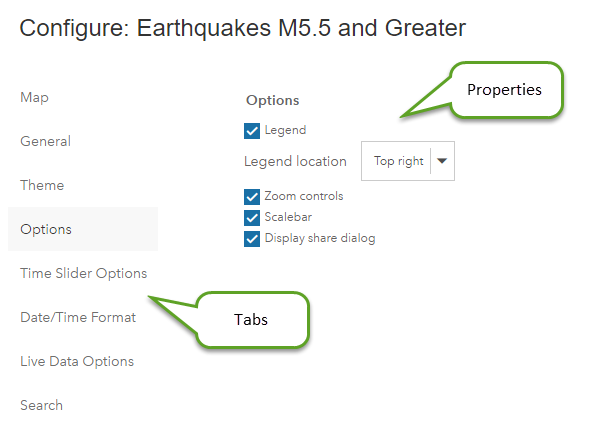600x444 pixels.
Task: Expand the Legend location dropdown arrow
Action: click(x=442, y=160)
